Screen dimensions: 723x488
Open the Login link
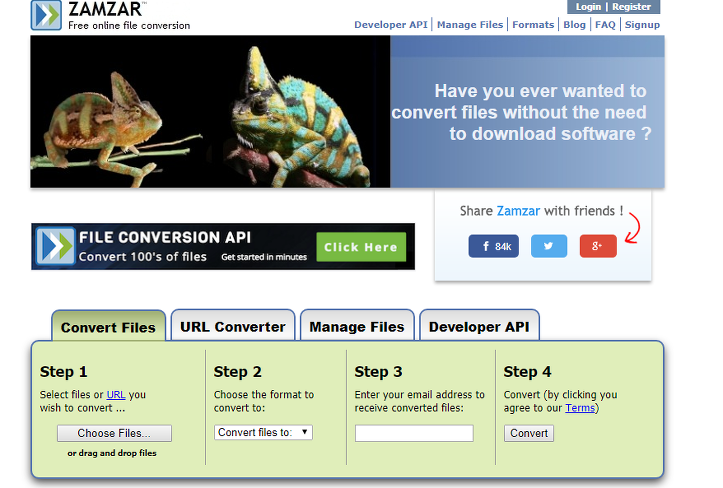tap(588, 7)
